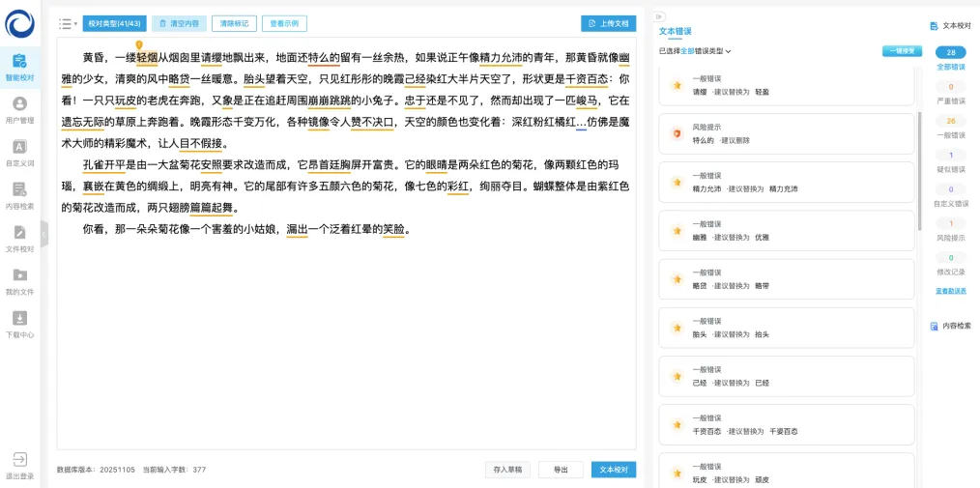Click the app logo at the top left
Screen dimensions: 980x488
pyautogui.click(x=20, y=23)
